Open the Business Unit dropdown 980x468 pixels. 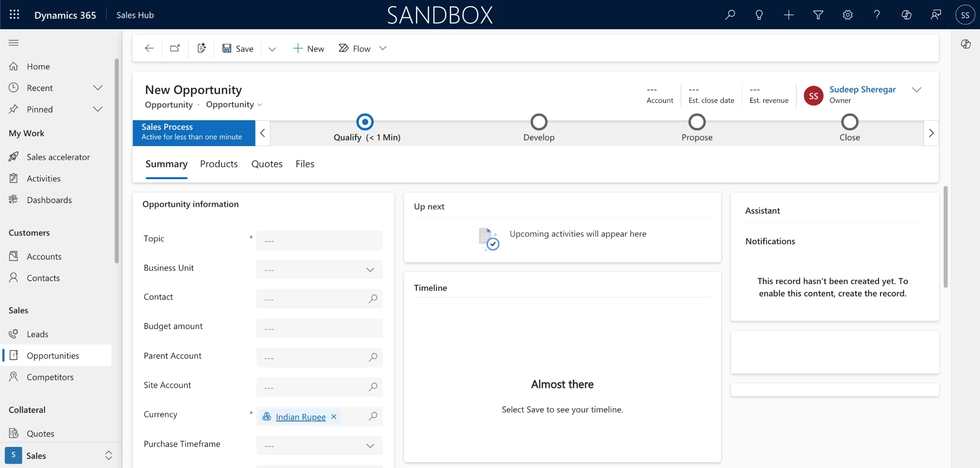click(x=319, y=270)
